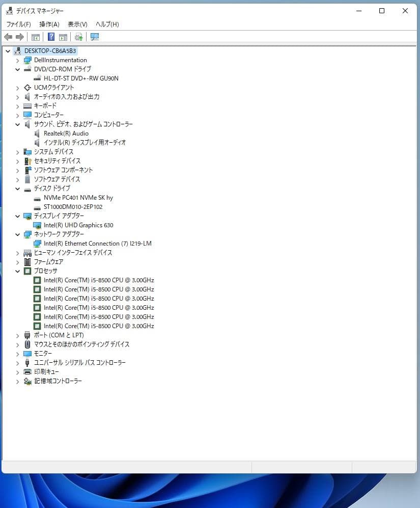Image resolution: width=420 pixels, height=508 pixels.
Task: Click the display icon beside Intel(R) UHD Graphics 630
Action: point(37,225)
